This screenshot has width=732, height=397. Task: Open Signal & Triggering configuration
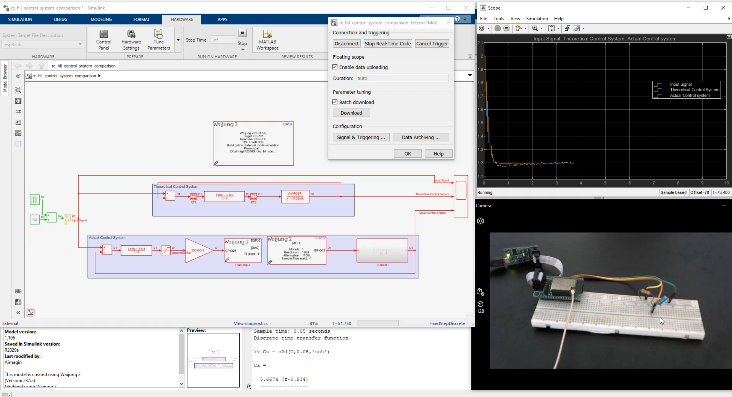[x=361, y=137]
